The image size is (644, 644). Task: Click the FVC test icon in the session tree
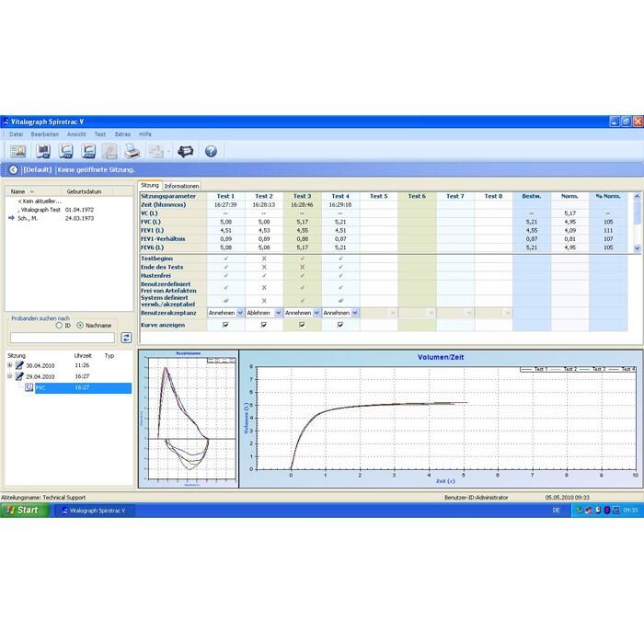tap(29, 387)
